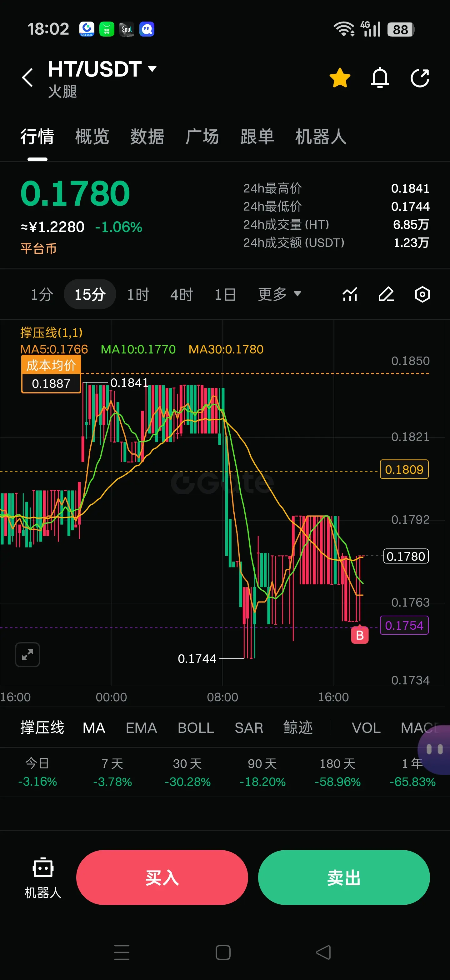The width and height of the screenshot is (450, 980).
Task: Open the HT/USDT pair dropdown
Action: pyautogui.click(x=102, y=69)
